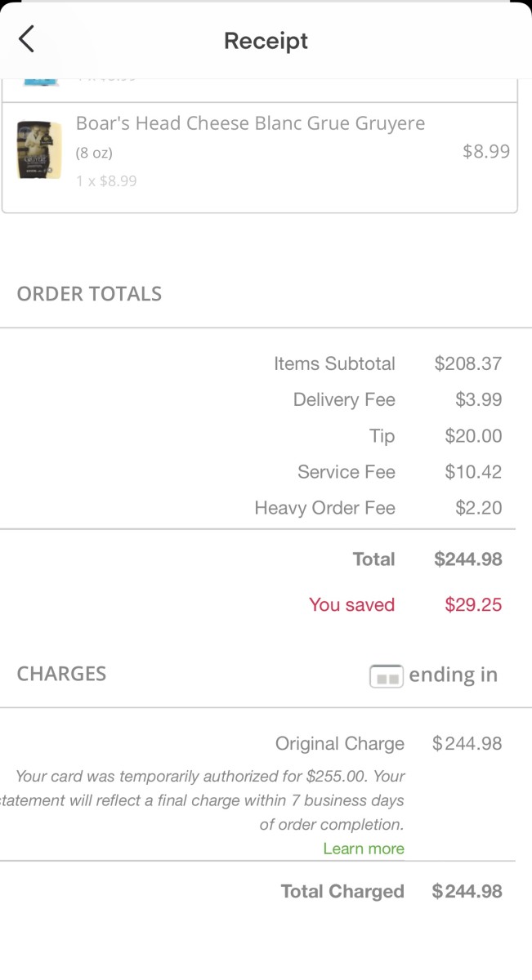Open the Learn more link

[364, 849]
